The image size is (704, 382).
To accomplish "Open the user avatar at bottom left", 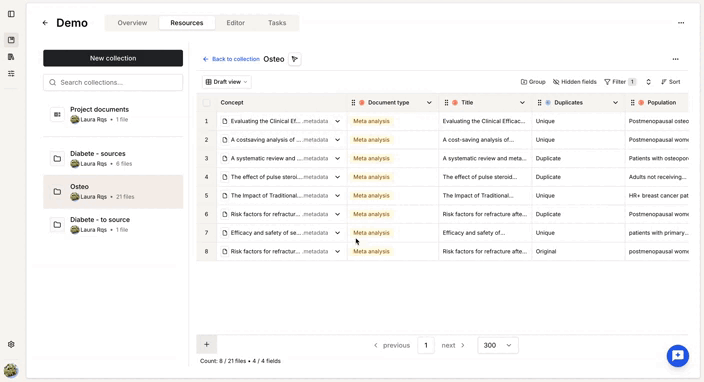I will [11, 370].
